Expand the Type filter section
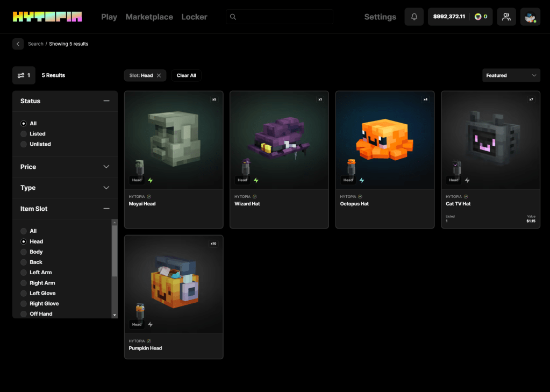Viewport: 550px width, 392px height. point(65,188)
